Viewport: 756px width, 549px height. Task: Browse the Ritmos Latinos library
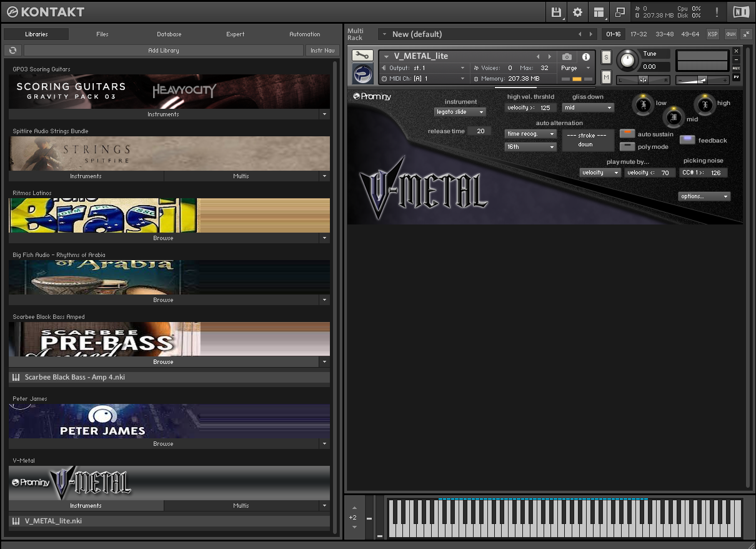(x=164, y=238)
